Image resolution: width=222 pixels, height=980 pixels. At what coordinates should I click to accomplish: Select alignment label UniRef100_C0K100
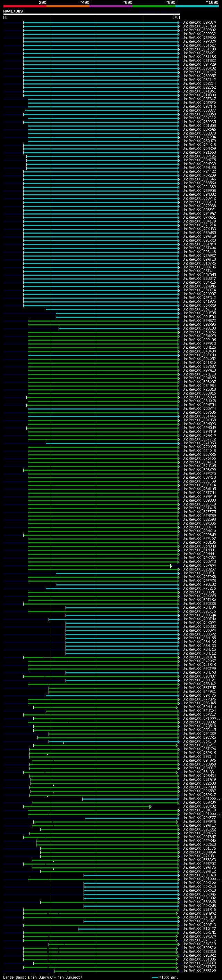tap(199, 883)
